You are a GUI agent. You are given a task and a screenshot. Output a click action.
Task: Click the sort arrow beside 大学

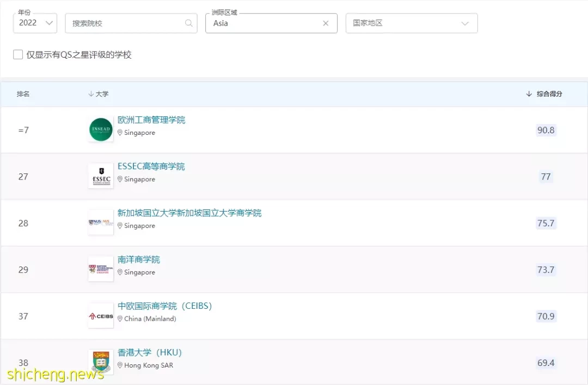click(91, 94)
